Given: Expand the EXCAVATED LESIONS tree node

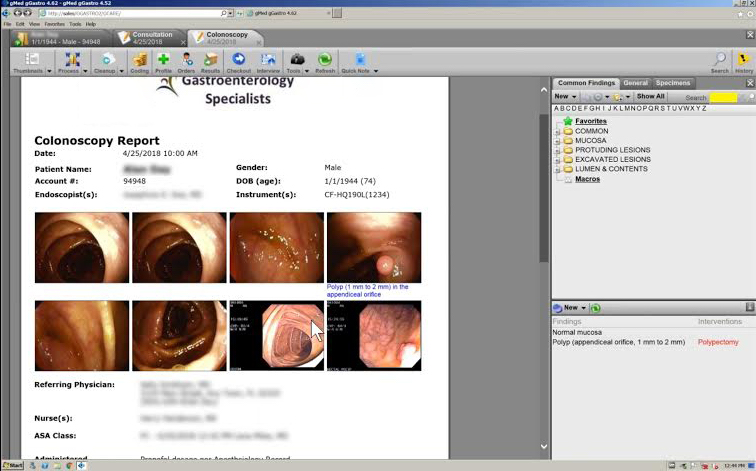Looking at the screenshot, I should point(557,160).
